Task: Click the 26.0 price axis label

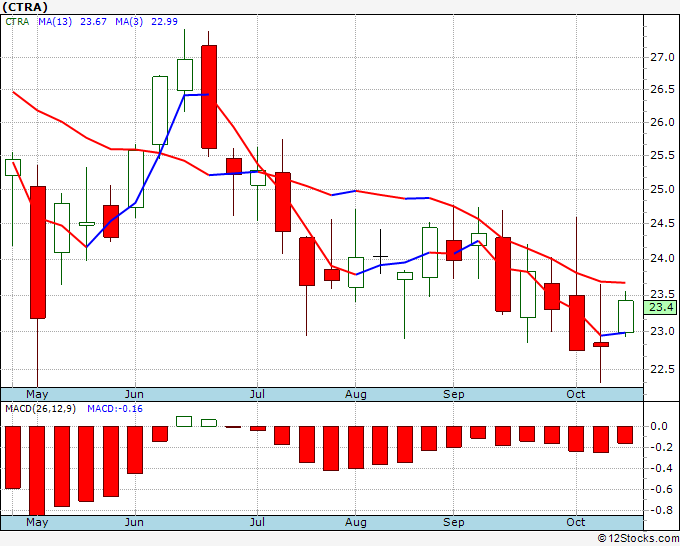Action: (x=662, y=122)
